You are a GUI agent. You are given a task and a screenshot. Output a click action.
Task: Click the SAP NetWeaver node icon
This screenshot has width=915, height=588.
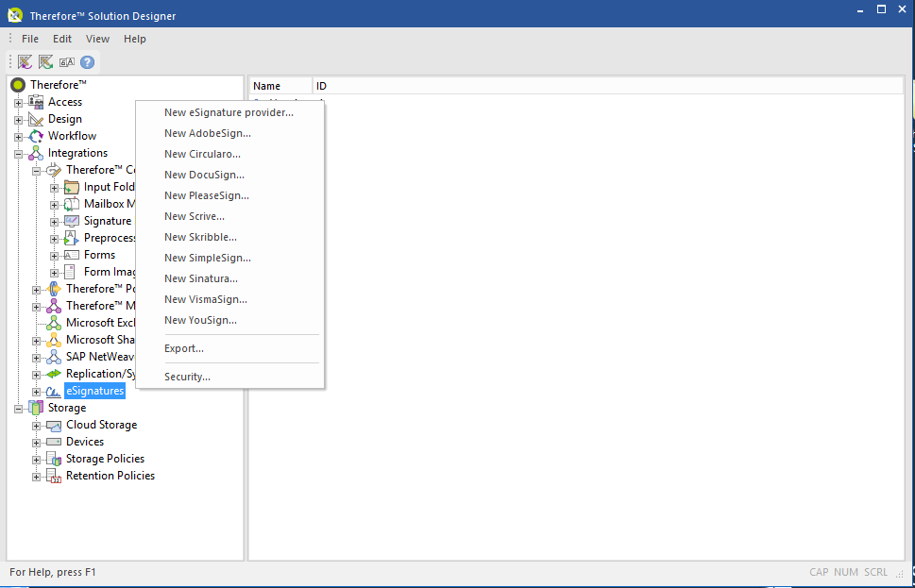(x=54, y=357)
